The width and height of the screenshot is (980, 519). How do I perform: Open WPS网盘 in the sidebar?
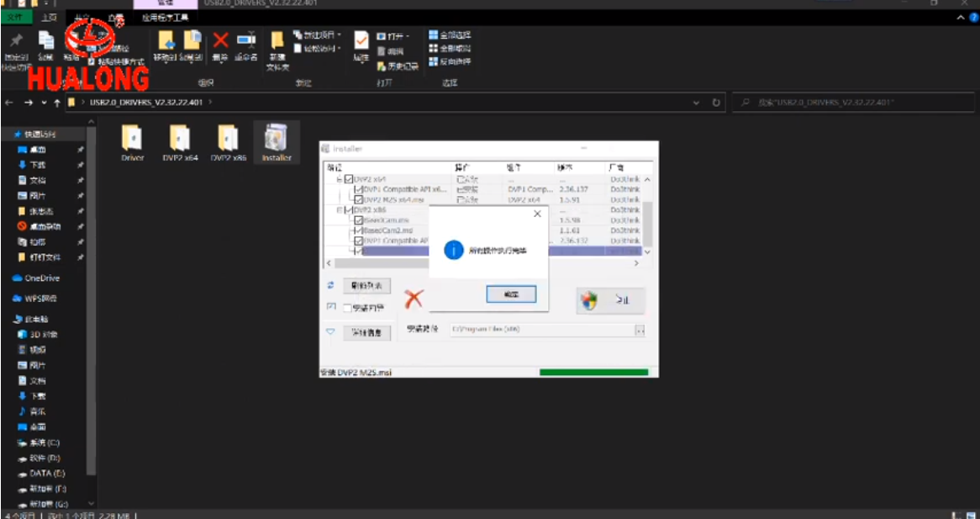[36, 299]
